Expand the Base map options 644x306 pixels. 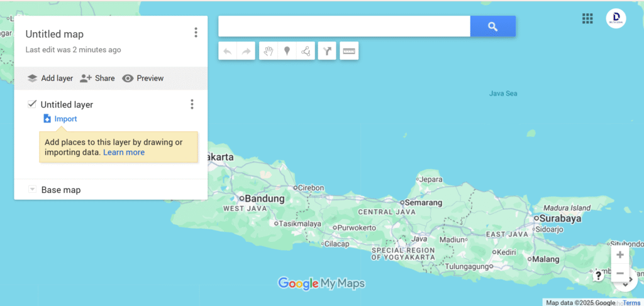[x=32, y=190]
